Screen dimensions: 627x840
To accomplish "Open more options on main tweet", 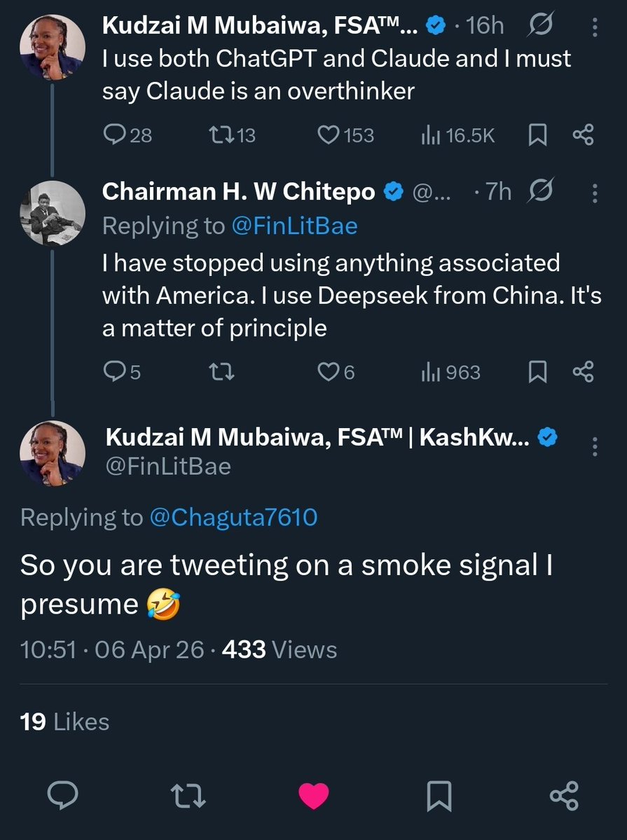I will pos(596,446).
